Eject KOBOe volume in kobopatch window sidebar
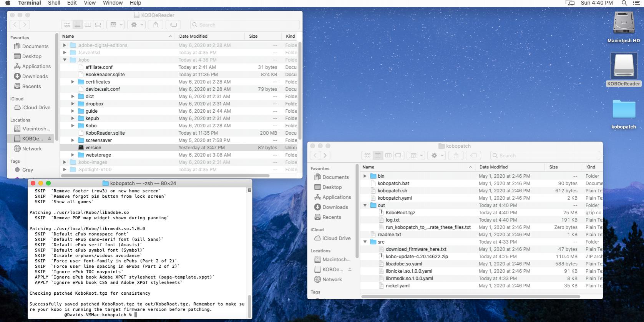 [x=350, y=269]
